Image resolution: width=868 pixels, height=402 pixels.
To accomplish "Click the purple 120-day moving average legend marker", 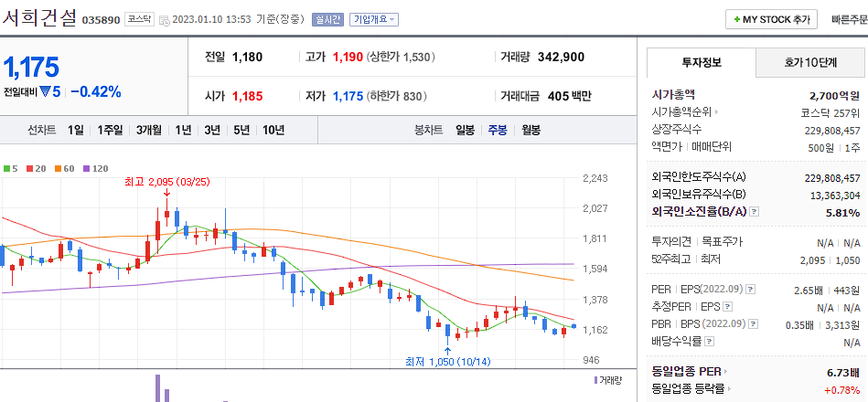I will click(86, 169).
